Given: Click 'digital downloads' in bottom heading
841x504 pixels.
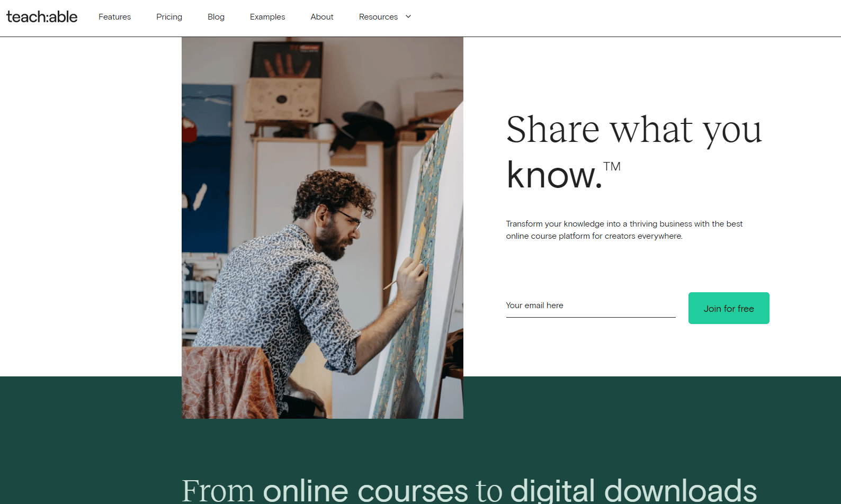Looking at the screenshot, I should (x=633, y=490).
